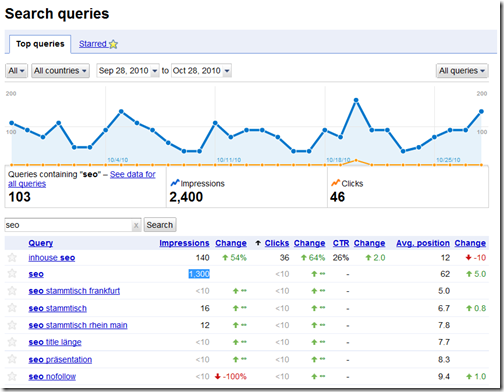Click the 103 queries count

point(19,197)
